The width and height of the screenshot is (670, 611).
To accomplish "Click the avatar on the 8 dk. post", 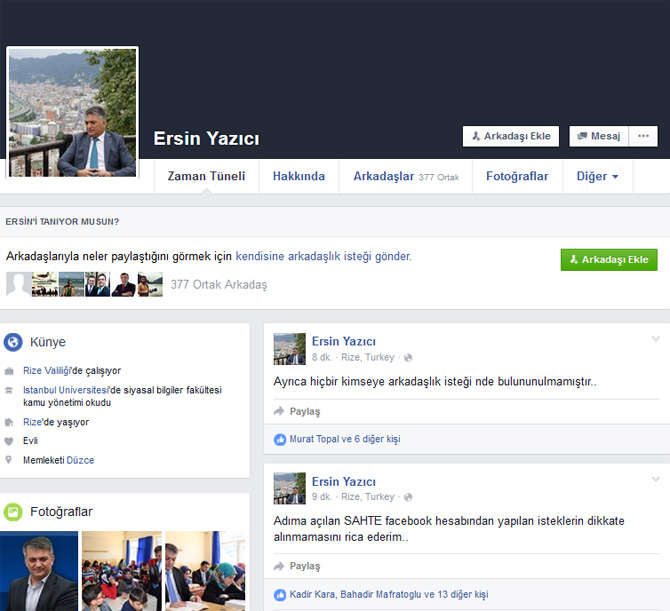I will click(290, 349).
